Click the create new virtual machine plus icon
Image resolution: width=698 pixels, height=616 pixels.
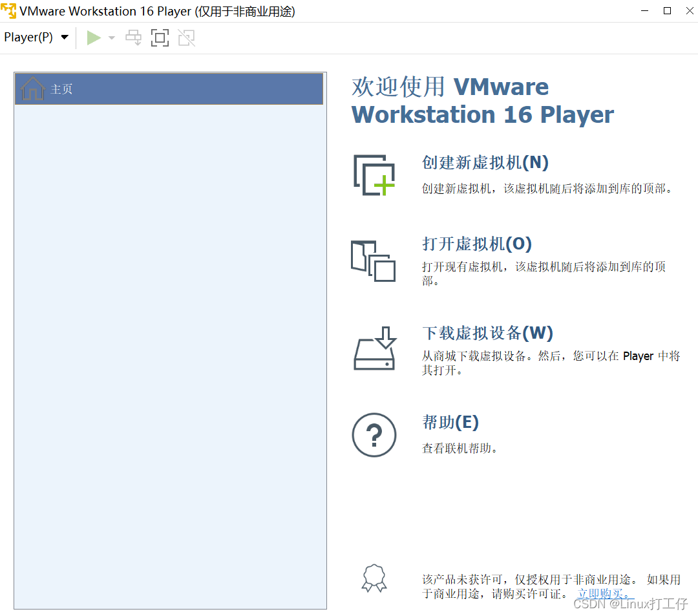(374, 175)
